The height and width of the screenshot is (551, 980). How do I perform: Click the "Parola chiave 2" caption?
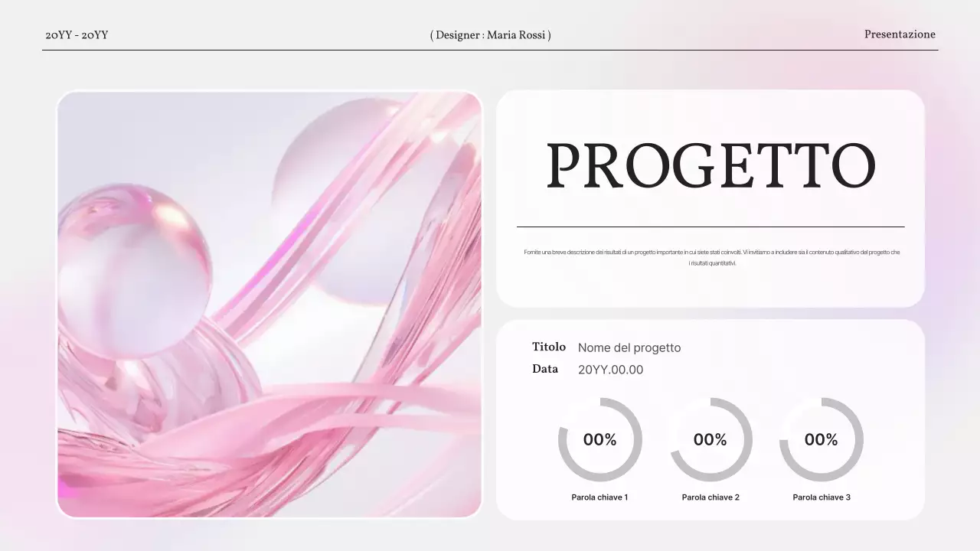(x=710, y=497)
